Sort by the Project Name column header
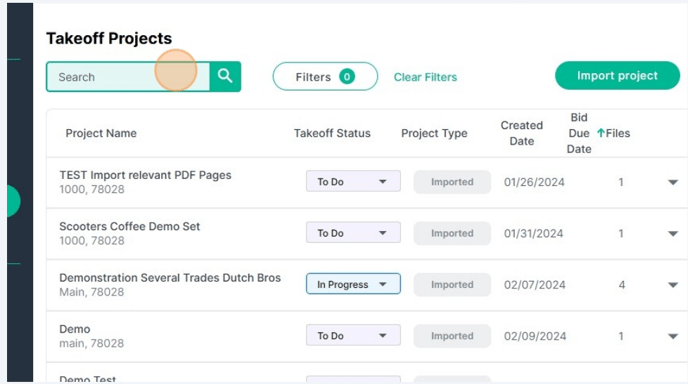Screen dimensions: 688x384 pos(101,133)
